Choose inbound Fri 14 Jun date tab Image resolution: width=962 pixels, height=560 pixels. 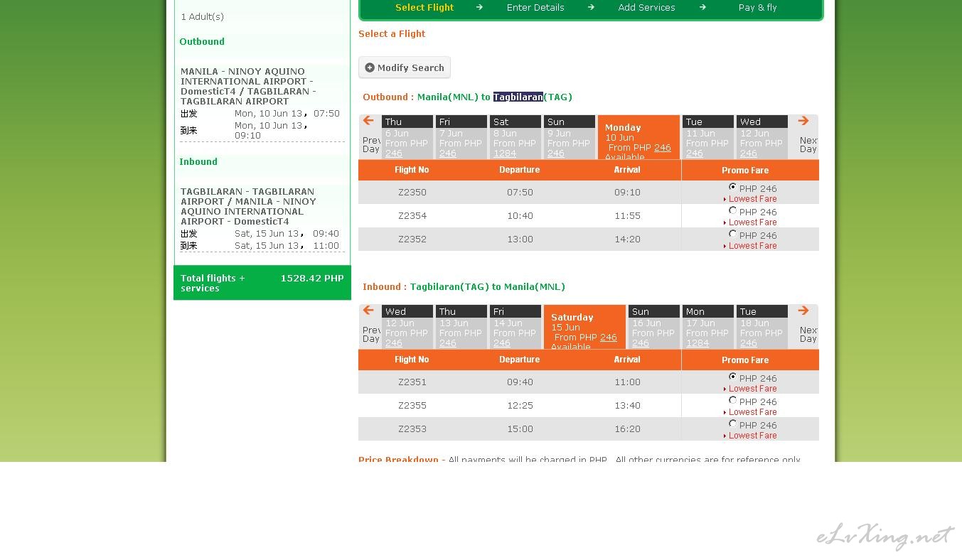[x=515, y=327]
